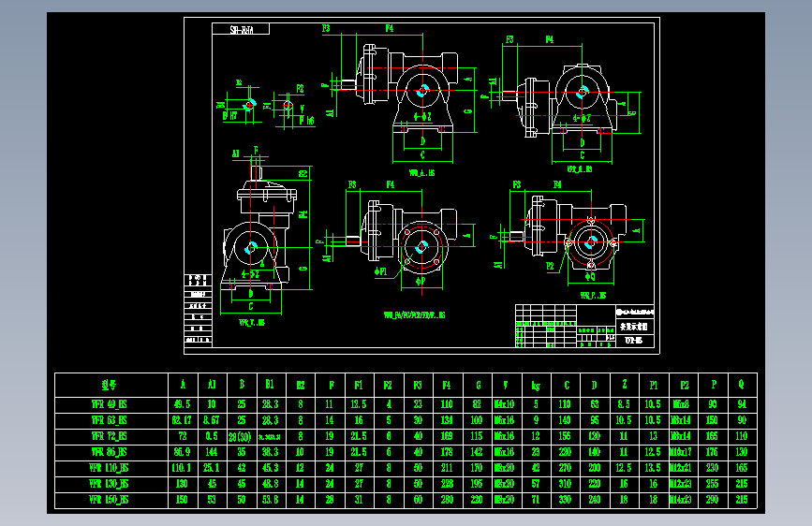Click the VFR 130_BS model row label
The image size is (812, 526).
pos(110,484)
